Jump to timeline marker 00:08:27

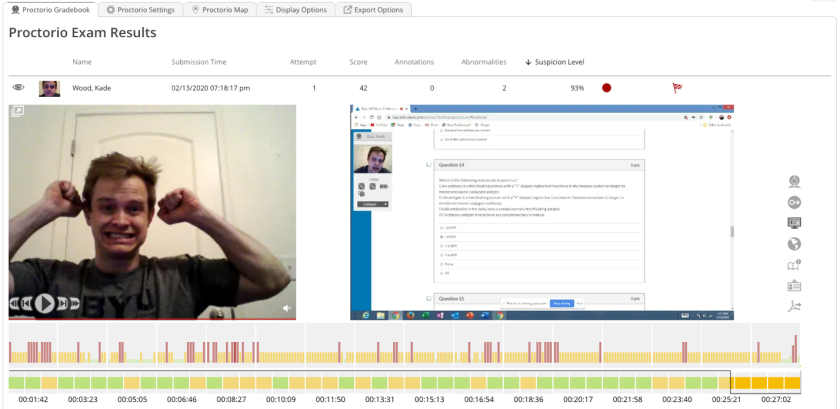point(231,400)
